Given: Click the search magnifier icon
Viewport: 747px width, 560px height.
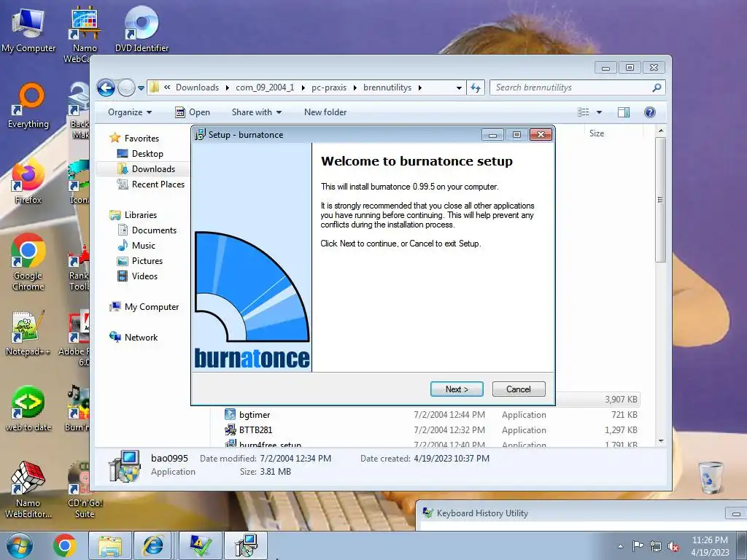Looking at the screenshot, I should click(x=657, y=87).
